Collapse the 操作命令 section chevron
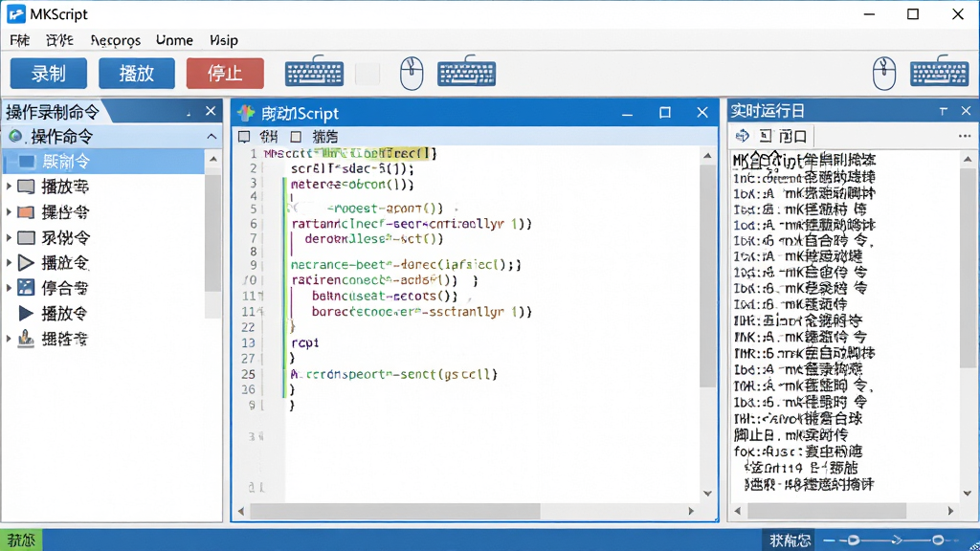The image size is (980, 551). (212, 136)
